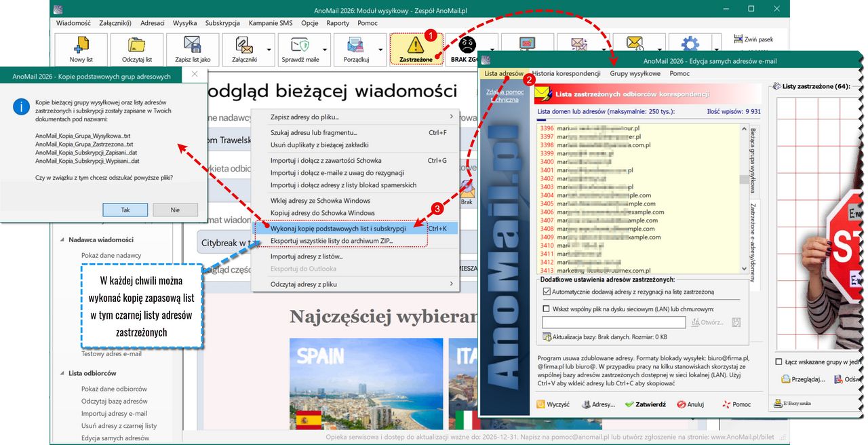Click the address list vertical scrollbar
Viewport: 868px width, 445px height.
[744, 199]
